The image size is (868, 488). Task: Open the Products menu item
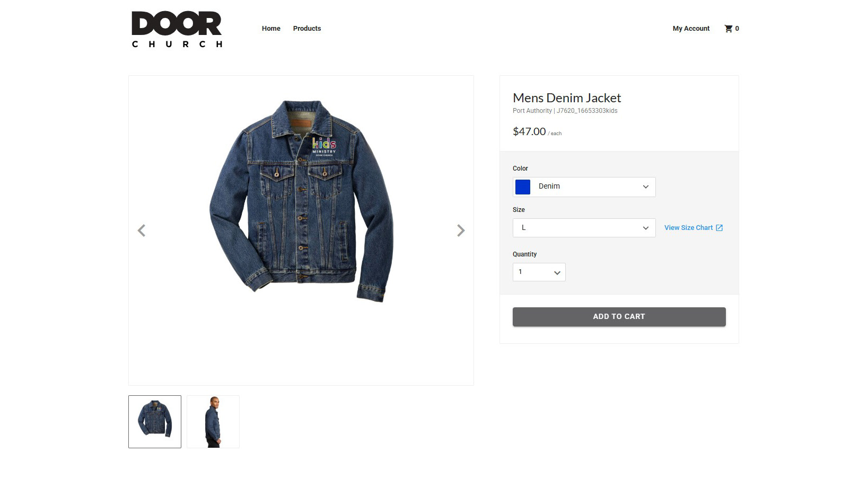pos(307,29)
